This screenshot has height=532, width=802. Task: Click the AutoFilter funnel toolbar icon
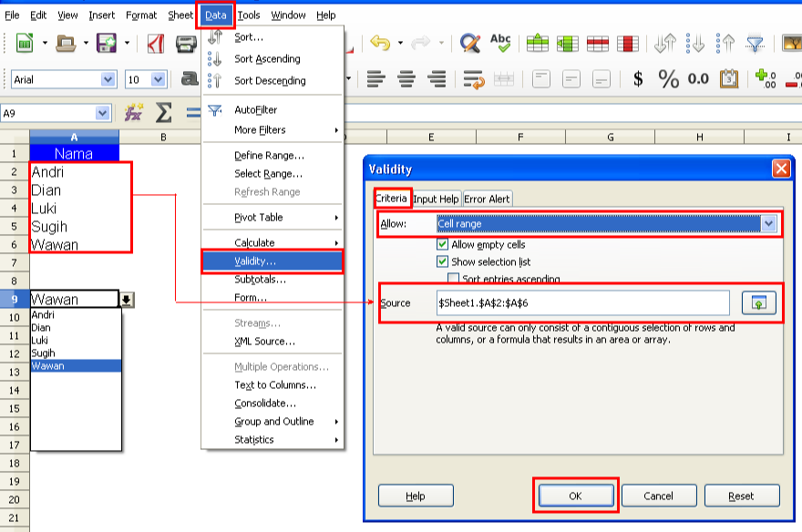[755, 44]
